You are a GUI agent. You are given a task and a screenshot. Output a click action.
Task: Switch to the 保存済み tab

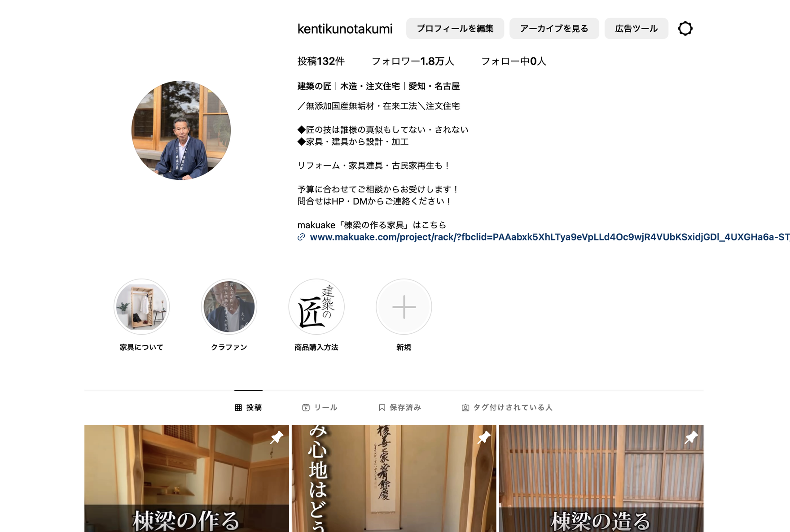tap(399, 407)
